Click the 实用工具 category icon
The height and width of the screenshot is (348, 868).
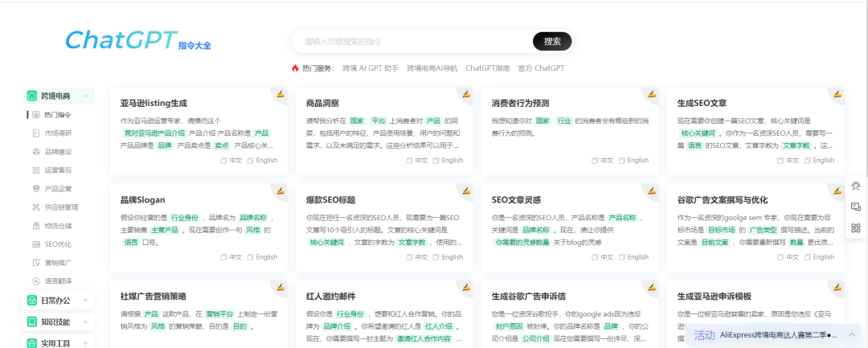[x=32, y=343]
